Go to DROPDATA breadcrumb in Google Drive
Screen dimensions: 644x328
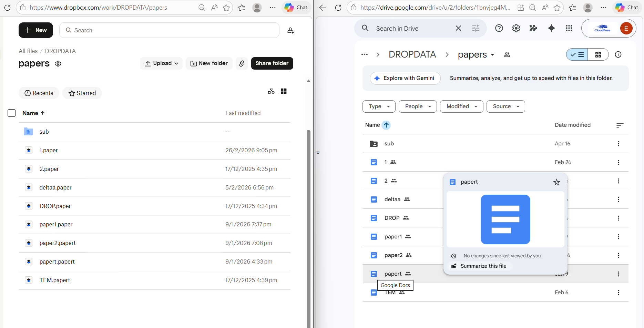pos(412,54)
